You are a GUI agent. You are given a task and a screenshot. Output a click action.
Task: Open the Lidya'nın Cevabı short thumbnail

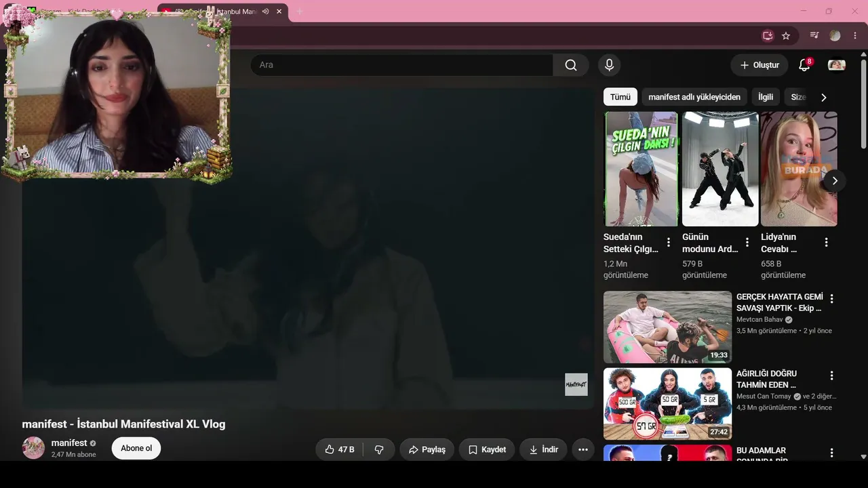pos(799,169)
